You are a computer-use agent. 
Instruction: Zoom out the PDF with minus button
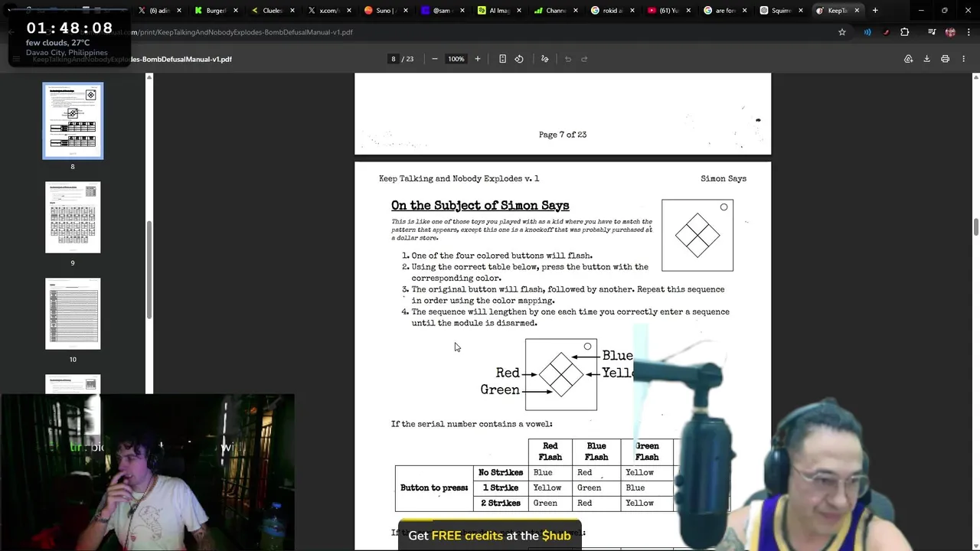[x=435, y=59]
